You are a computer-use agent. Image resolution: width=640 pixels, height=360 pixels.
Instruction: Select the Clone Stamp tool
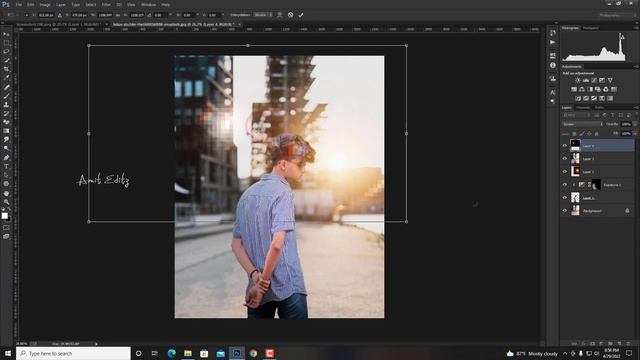(6, 104)
